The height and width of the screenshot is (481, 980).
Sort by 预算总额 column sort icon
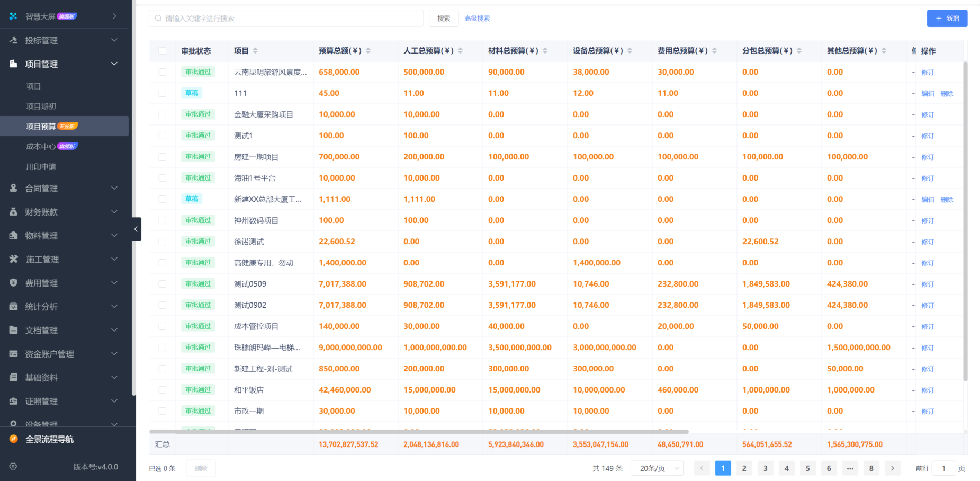point(368,51)
